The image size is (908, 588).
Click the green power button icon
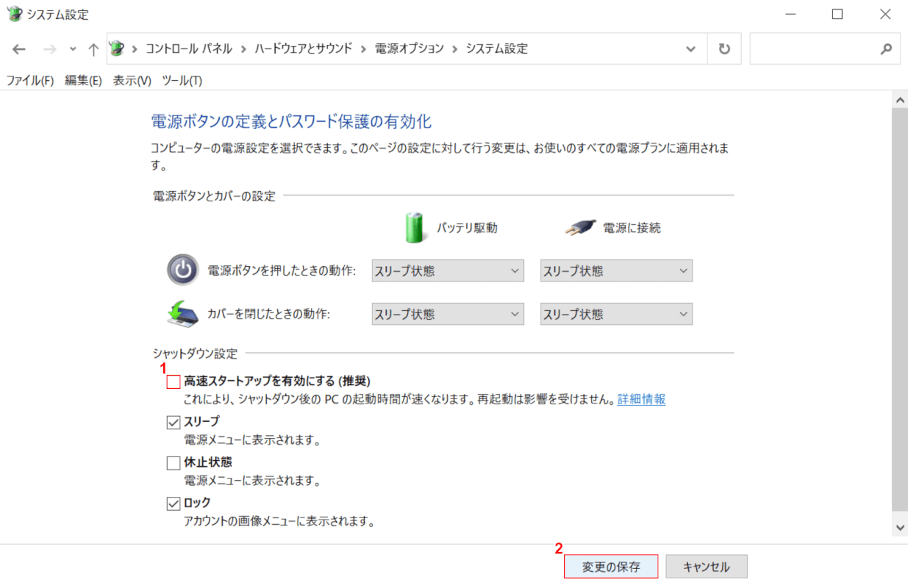pyautogui.click(x=182, y=270)
